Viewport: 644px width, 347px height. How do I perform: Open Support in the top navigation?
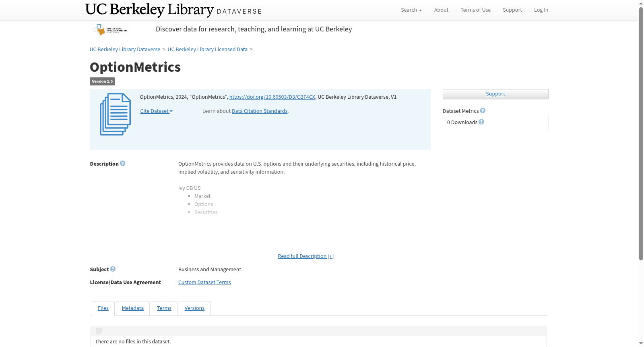click(512, 10)
